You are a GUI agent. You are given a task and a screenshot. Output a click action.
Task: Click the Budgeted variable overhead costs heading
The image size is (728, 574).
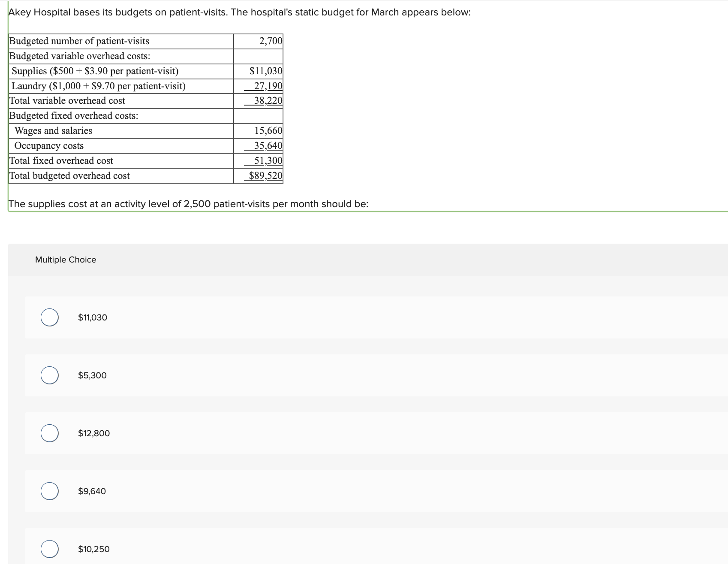coord(80,56)
